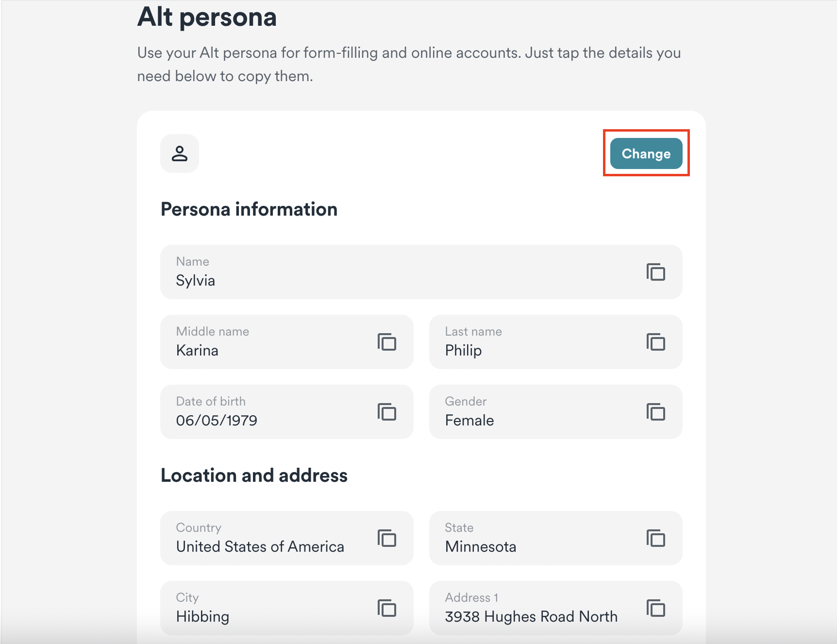The image size is (837, 644).
Task: Copy the Name field value Sylvia
Action: click(x=655, y=272)
